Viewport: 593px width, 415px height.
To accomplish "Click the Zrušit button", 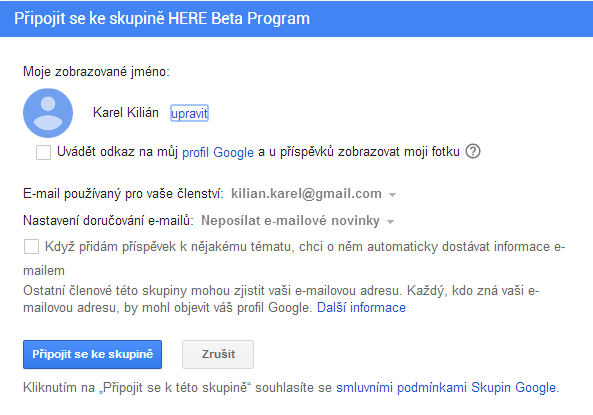I will [x=218, y=354].
